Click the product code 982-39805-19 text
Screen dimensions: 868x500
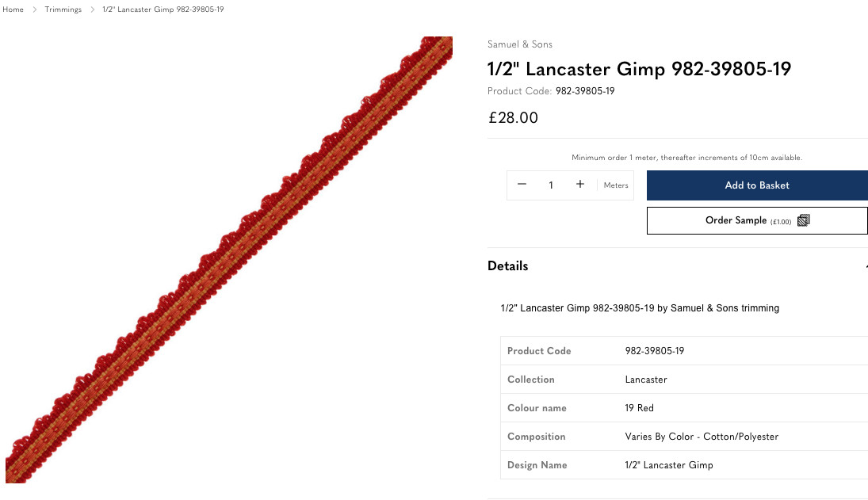pyautogui.click(x=585, y=90)
